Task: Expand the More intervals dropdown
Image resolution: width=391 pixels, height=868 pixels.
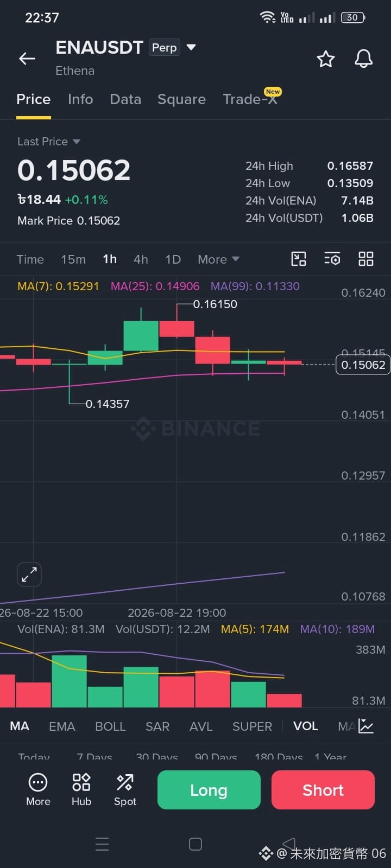Action: 218,259
